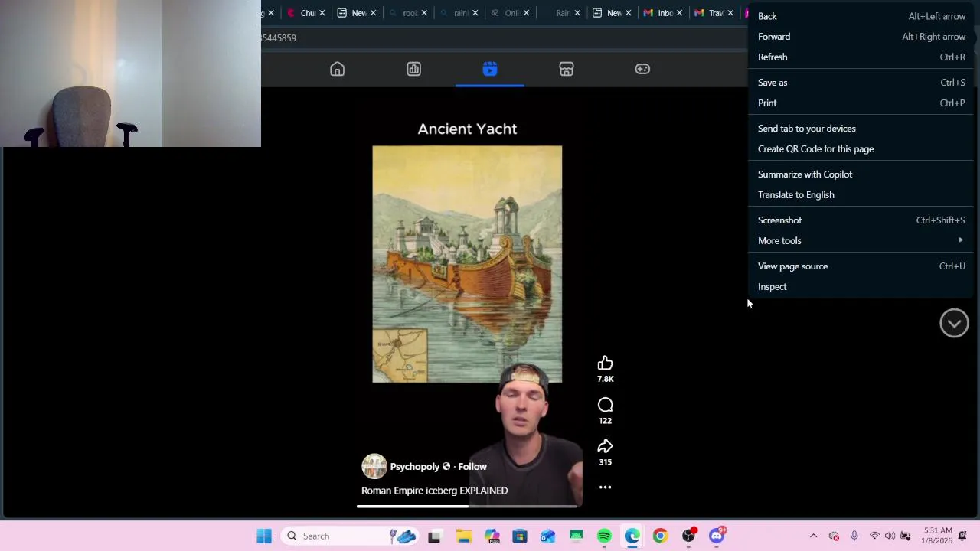
Task: Show hidden system tray icons chevron
Action: (813, 536)
